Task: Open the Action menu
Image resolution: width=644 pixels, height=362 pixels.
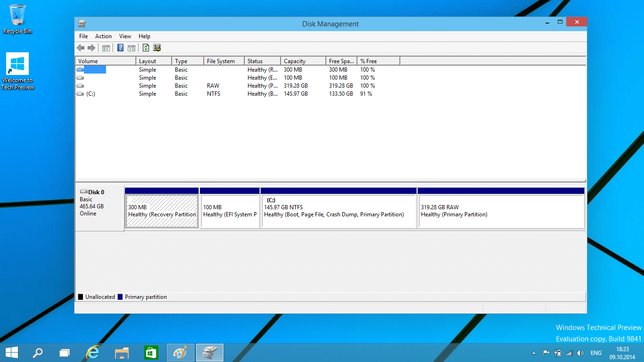Action: tap(103, 36)
